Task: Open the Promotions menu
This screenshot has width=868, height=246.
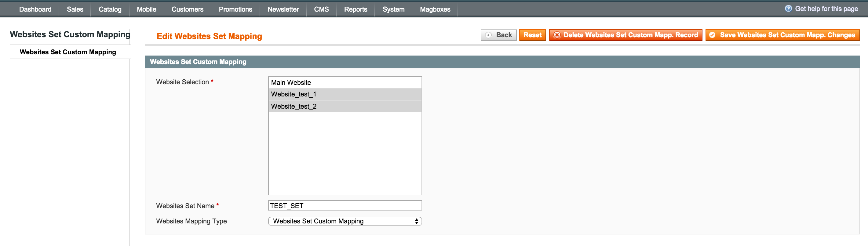Action: [235, 9]
